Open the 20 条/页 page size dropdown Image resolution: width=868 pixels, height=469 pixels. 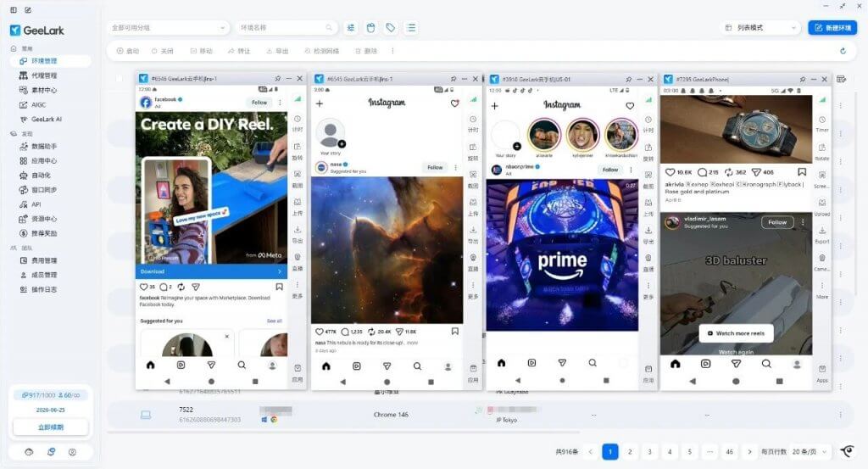point(808,452)
